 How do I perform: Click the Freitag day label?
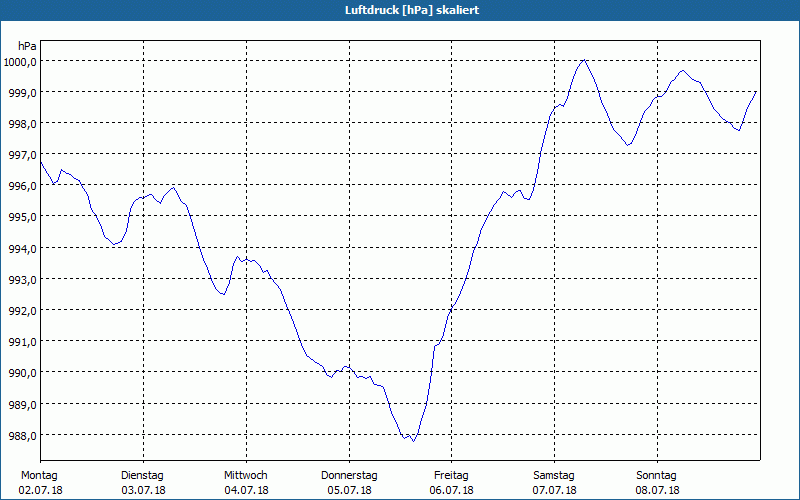tap(451, 476)
